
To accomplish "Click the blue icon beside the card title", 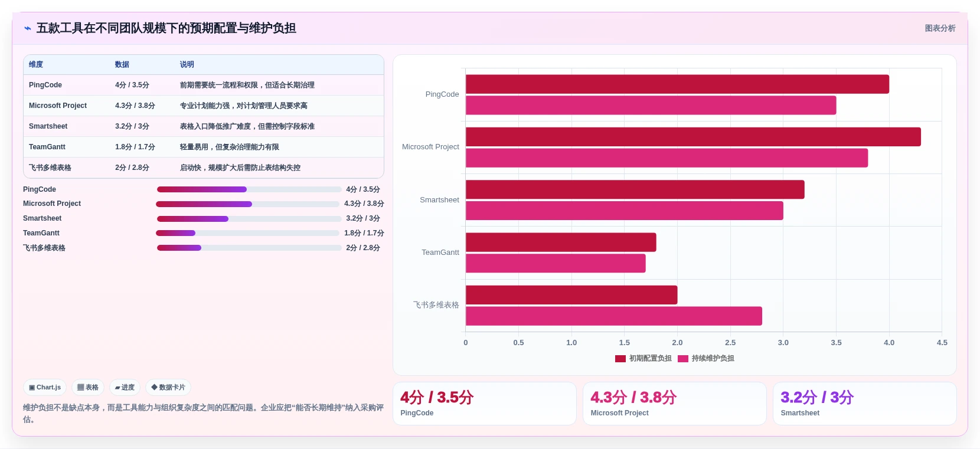I will tap(27, 28).
